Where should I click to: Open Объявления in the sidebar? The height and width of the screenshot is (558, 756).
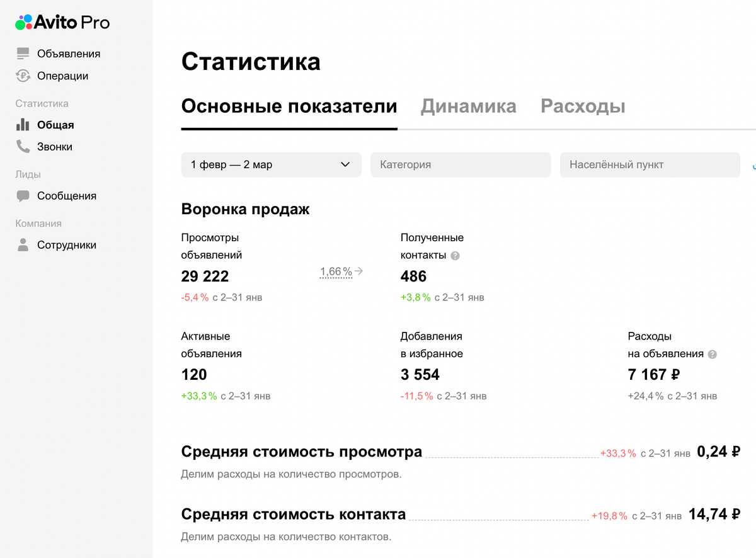(69, 54)
